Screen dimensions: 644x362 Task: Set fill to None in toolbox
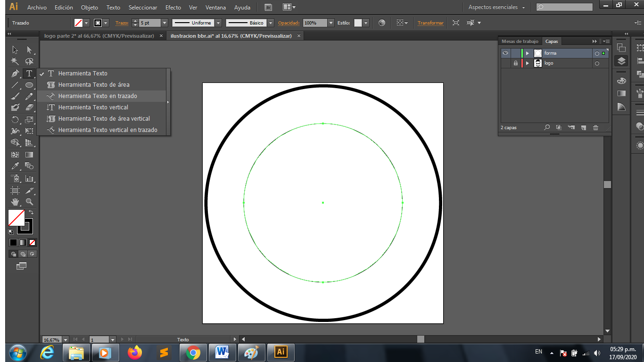pos(33,243)
